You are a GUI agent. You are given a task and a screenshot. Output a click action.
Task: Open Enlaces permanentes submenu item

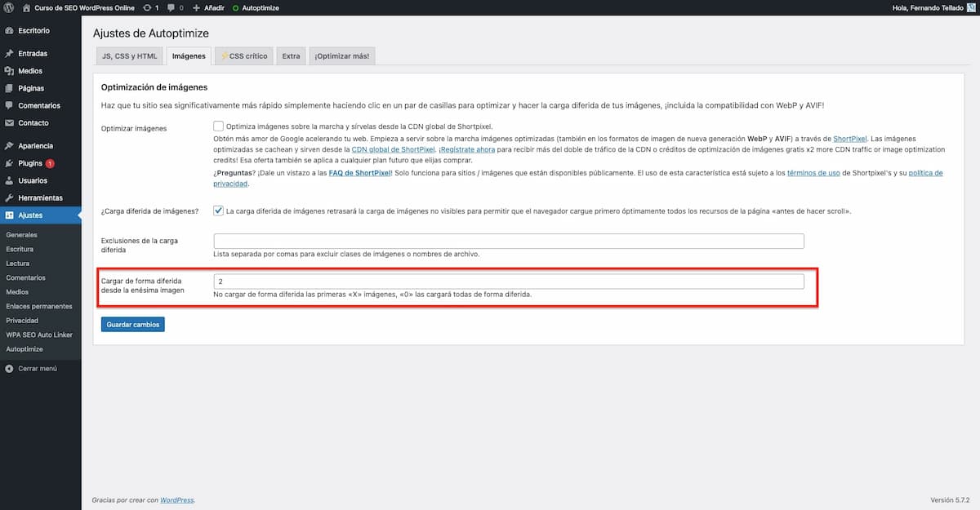(x=39, y=306)
